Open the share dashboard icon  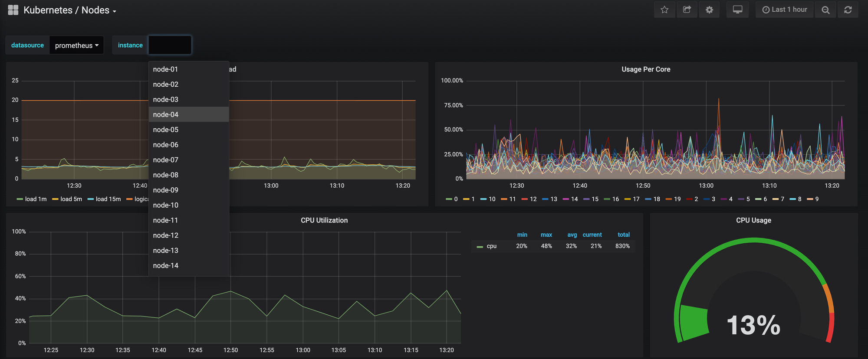coord(687,10)
